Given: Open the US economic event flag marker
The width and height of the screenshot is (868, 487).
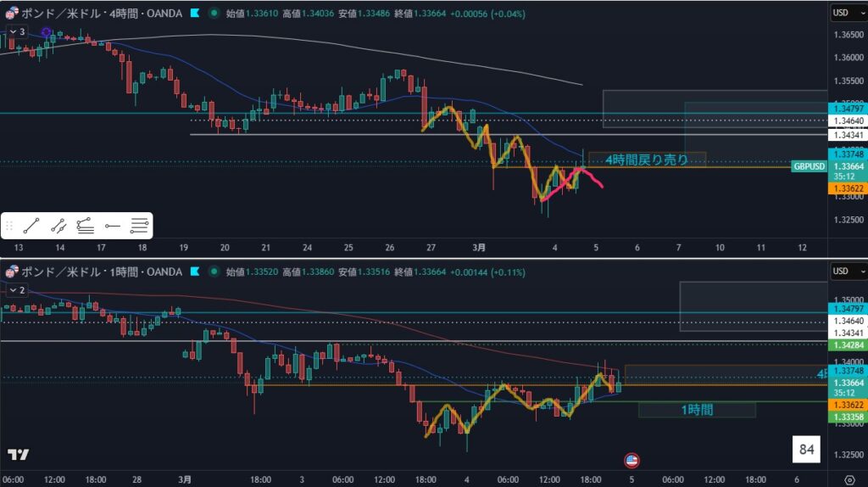Looking at the screenshot, I should 631,460.
